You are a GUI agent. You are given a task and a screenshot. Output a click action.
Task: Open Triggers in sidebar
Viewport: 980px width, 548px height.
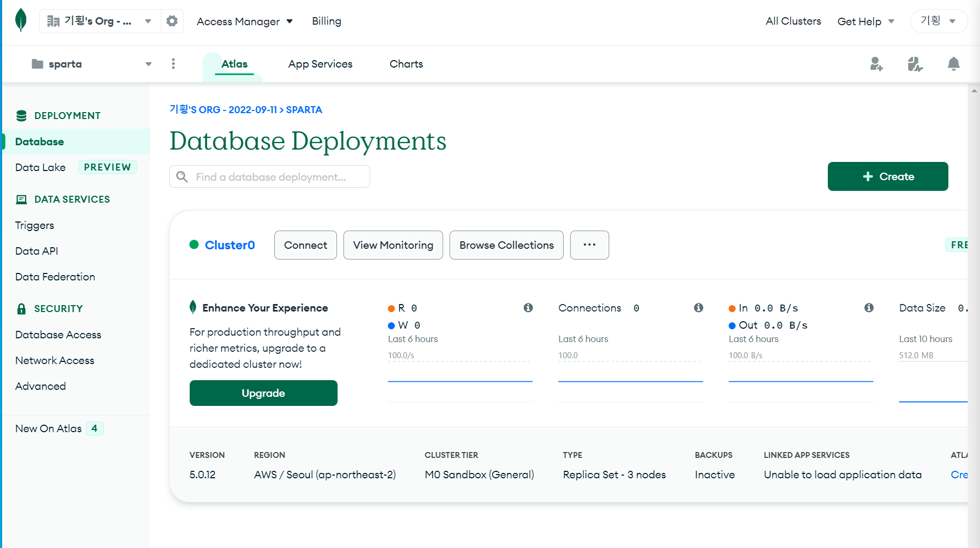[35, 225]
